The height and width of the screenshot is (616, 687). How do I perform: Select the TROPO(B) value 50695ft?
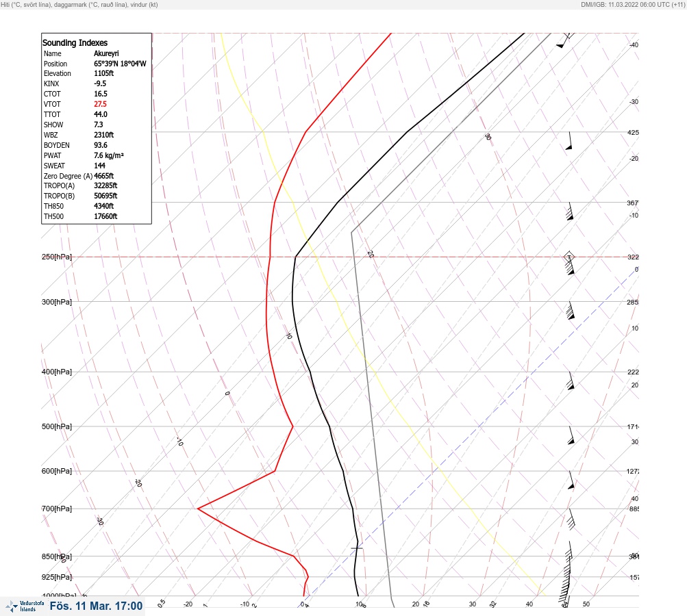tap(105, 196)
